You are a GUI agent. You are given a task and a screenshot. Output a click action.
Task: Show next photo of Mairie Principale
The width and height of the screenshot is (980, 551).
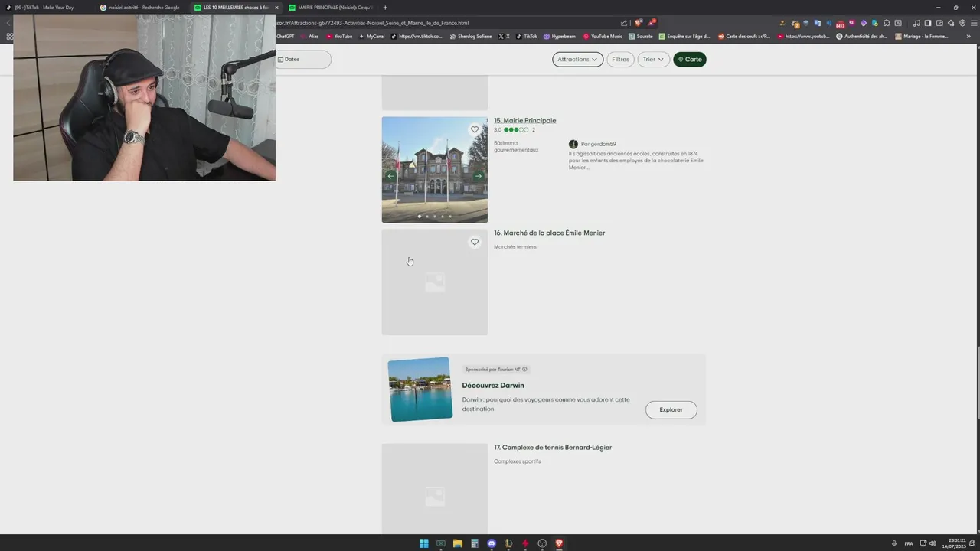[478, 176]
